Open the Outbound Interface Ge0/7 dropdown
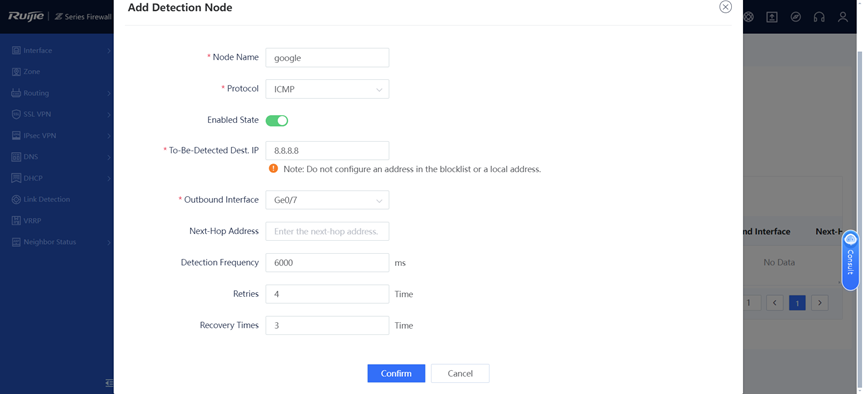 (x=327, y=200)
